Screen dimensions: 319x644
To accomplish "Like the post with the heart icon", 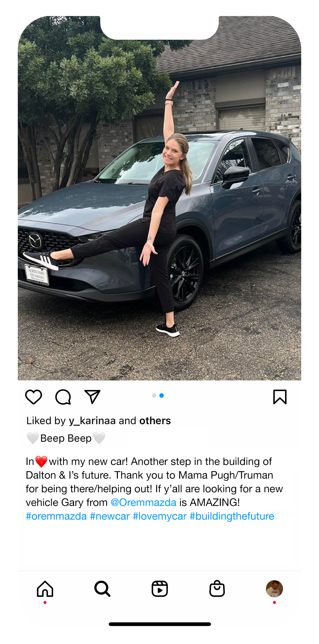I will point(34,397).
